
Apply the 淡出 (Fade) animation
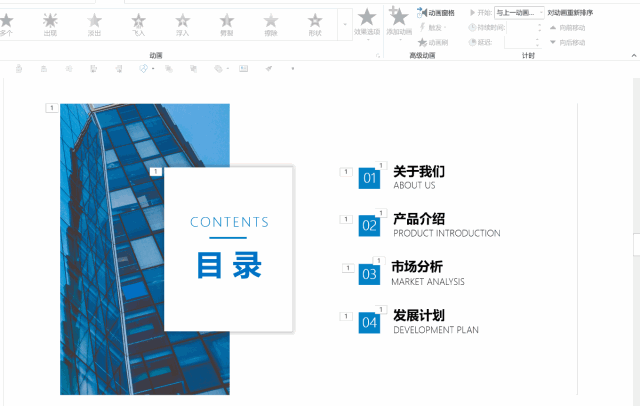(94, 24)
